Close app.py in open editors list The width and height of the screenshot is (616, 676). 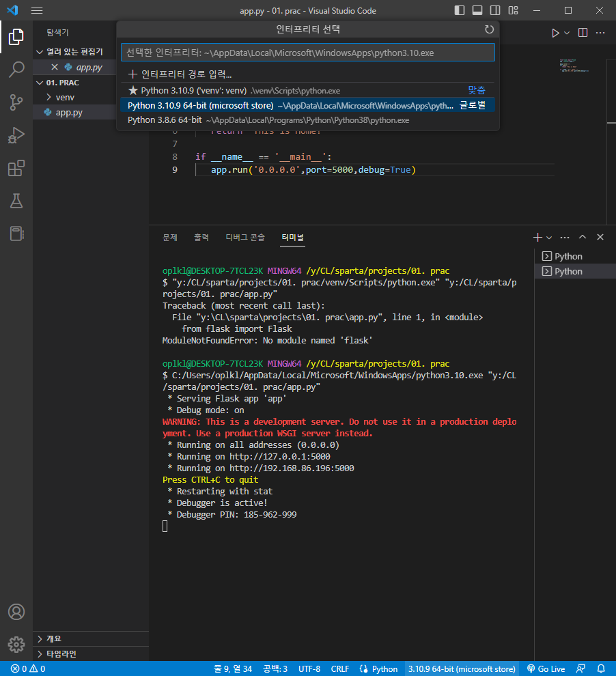pos(55,67)
